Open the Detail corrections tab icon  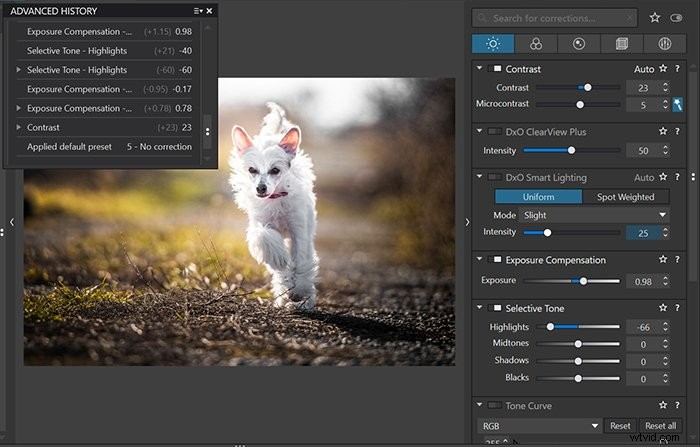[579, 44]
